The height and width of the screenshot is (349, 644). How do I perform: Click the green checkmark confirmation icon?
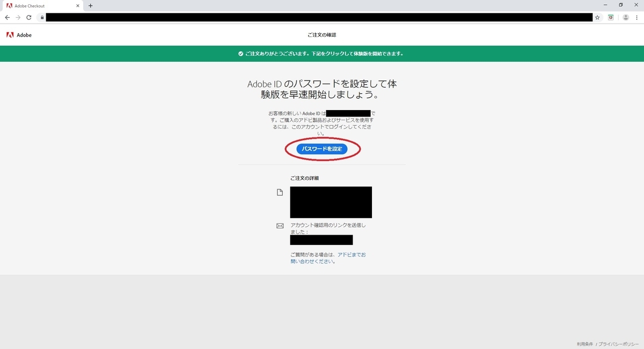(x=241, y=54)
